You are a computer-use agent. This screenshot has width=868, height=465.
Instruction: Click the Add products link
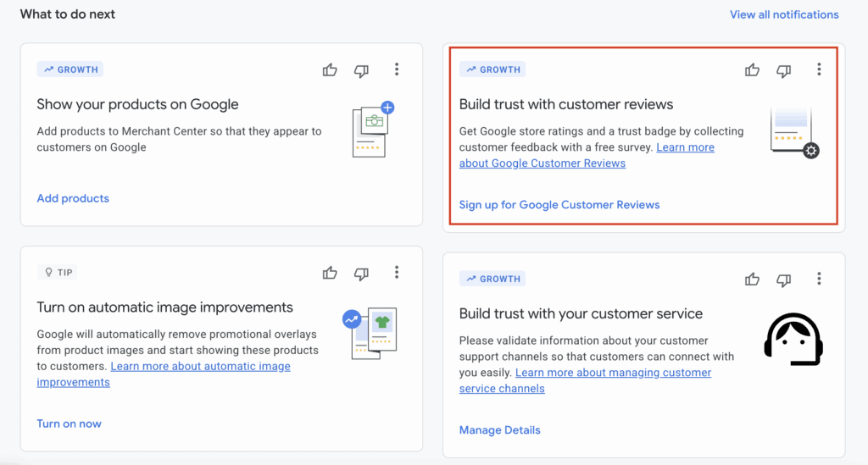(73, 198)
